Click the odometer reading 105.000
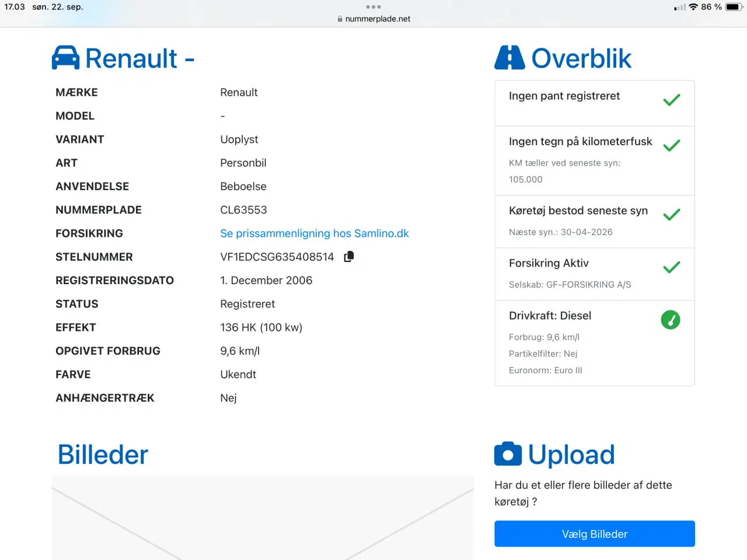This screenshot has height=560, width=747. pyautogui.click(x=525, y=180)
